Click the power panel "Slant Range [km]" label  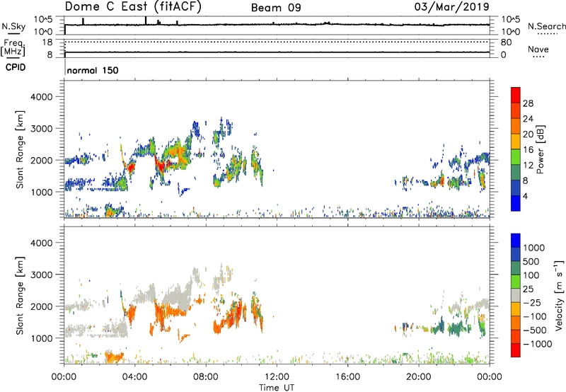pos(20,149)
